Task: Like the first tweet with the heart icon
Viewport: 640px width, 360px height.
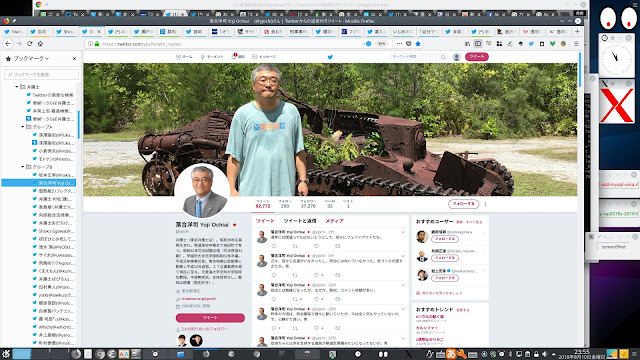Action: tap(316, 246)
